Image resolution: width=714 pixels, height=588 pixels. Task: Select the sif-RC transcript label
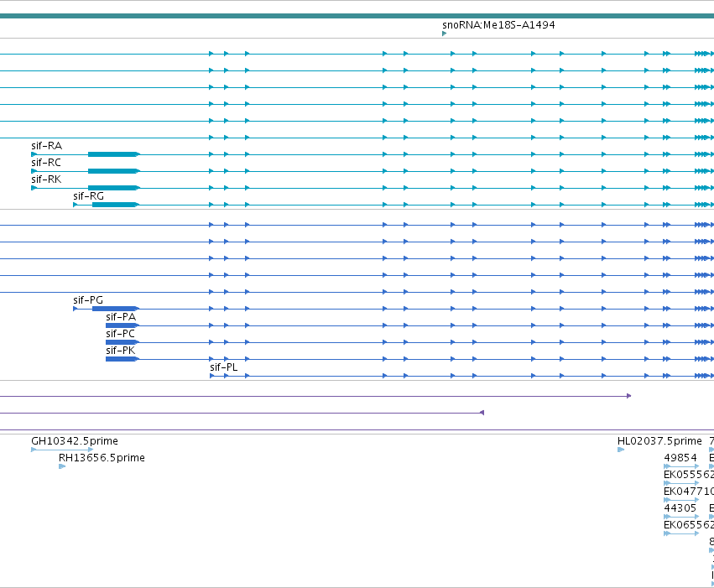point(46,163)
